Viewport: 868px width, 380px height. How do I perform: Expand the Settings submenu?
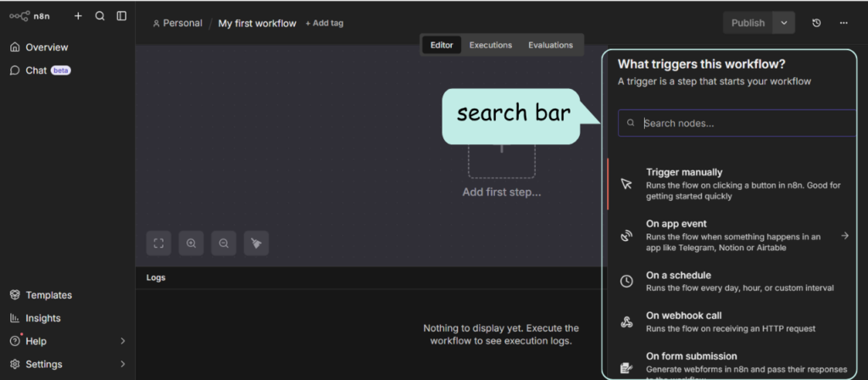[122, 364]
